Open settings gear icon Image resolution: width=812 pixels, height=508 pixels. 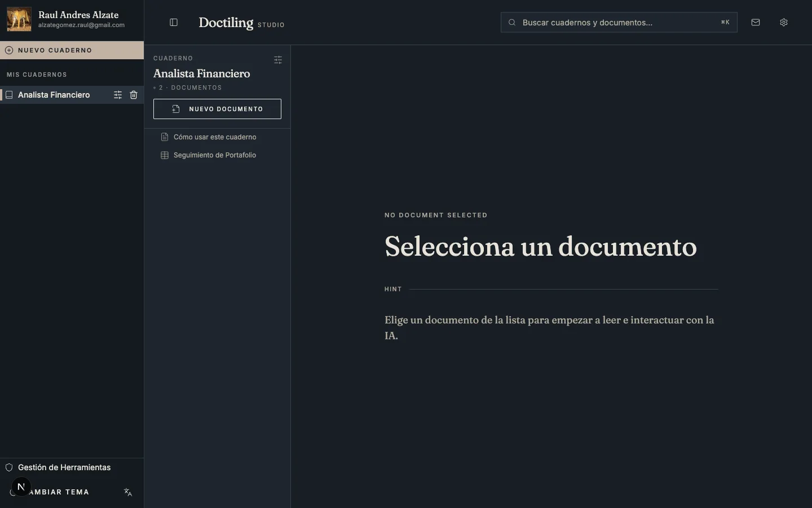[784, 23]
